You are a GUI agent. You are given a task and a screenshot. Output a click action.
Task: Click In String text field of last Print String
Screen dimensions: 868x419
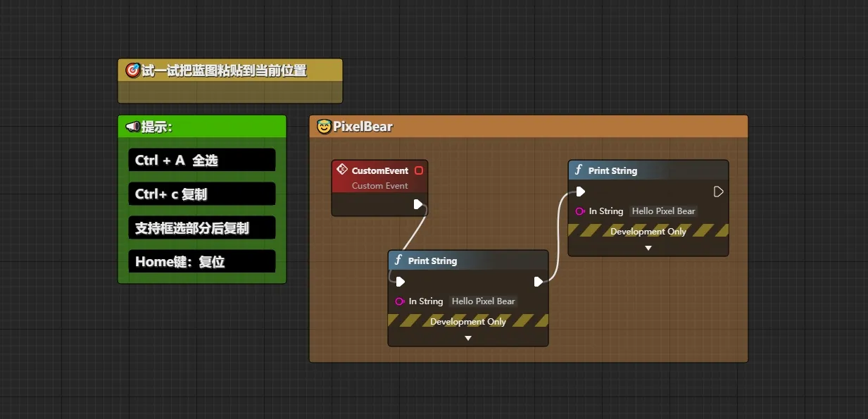click(663, 211)
